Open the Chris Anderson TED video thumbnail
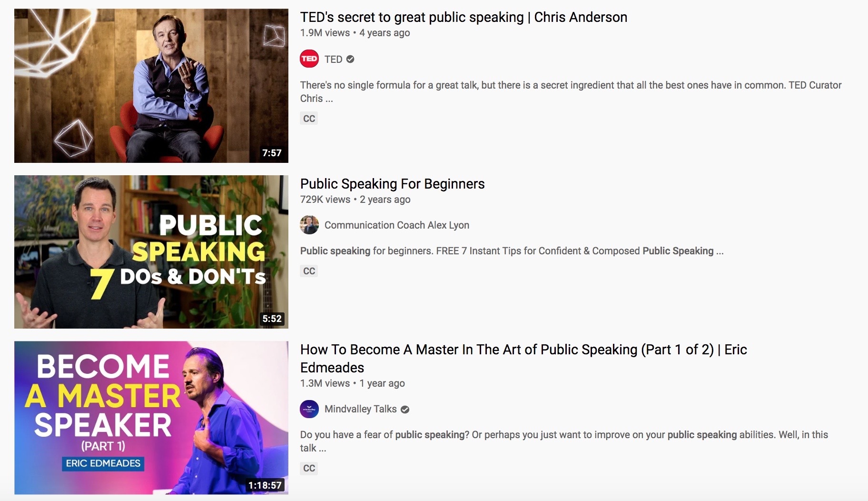The image size is (868, 501). coord(151,86)
